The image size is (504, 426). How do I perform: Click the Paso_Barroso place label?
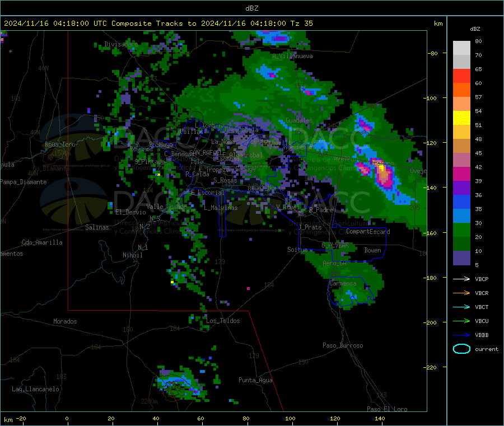tap(343, 346)
